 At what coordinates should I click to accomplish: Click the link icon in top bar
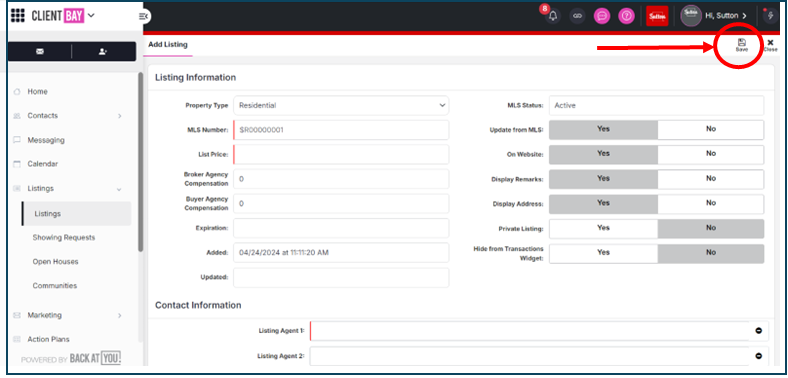click(x=577, y=16)
